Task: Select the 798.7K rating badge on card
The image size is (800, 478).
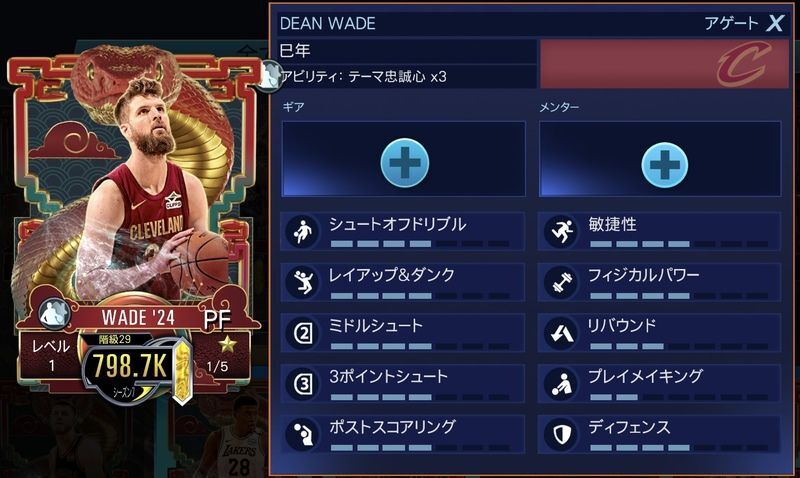Action: click(x=131, y=365)
